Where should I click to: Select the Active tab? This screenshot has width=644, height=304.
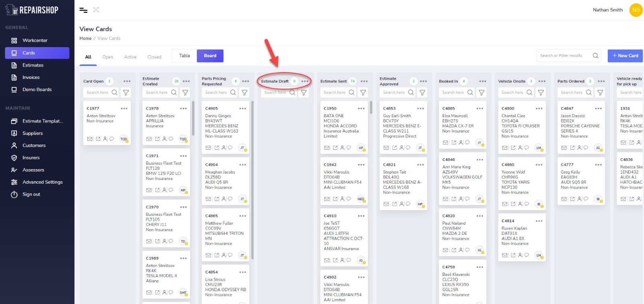tap(130, 57)
